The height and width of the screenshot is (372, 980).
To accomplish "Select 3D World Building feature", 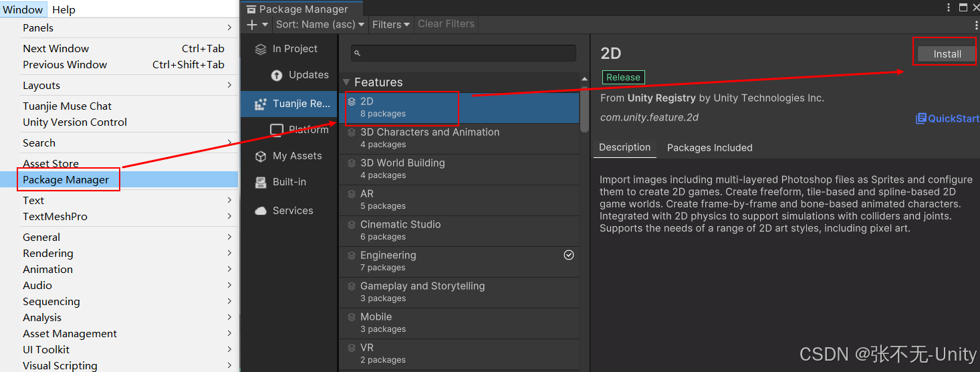I will (459, 169).
